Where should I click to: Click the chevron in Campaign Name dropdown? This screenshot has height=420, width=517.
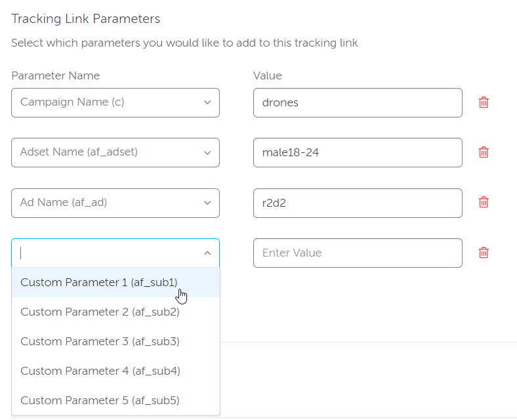coord(207,102)
